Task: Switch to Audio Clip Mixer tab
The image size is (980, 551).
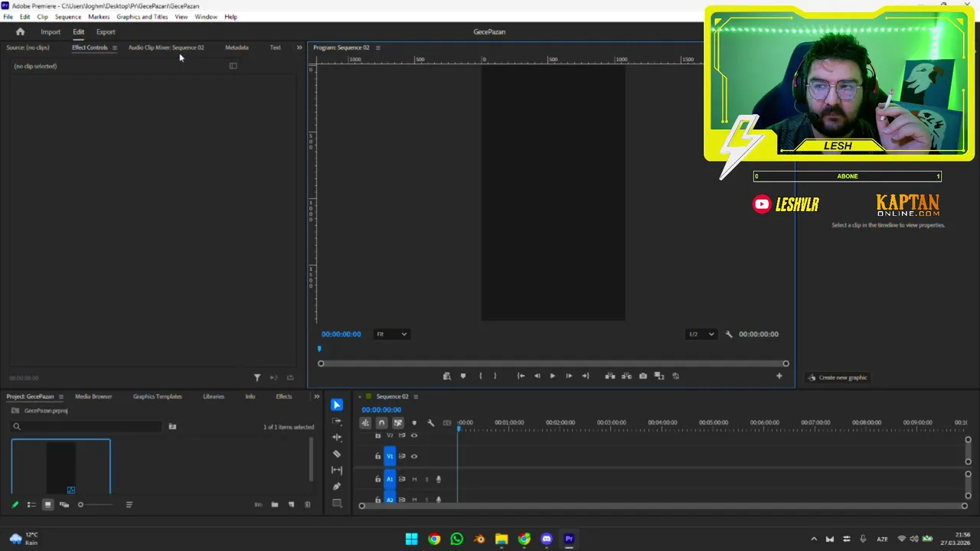Action: click(166, 47)
